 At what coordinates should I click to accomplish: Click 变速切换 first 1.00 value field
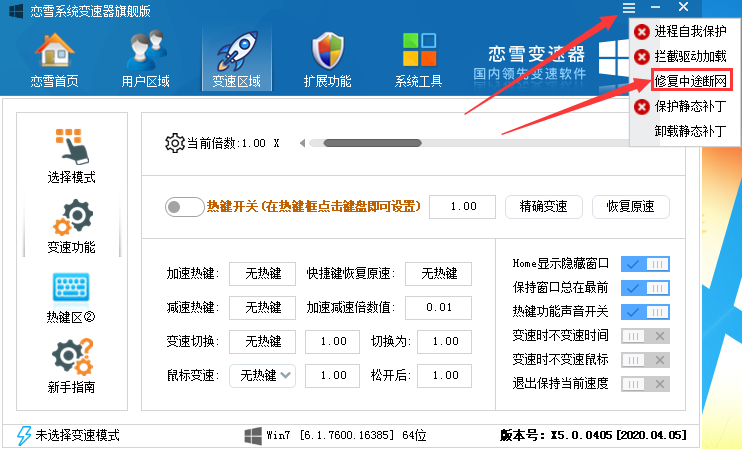[x=333, y=342]
